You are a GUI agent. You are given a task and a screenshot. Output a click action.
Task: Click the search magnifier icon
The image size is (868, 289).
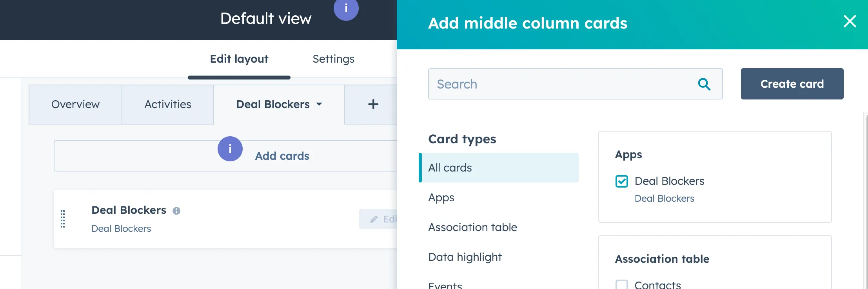(x=704, y=84)
